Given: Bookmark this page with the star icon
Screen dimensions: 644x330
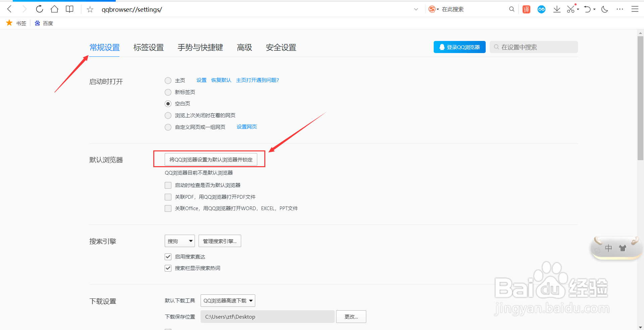Looking at the screenshot, I should (x=90, y=9).
